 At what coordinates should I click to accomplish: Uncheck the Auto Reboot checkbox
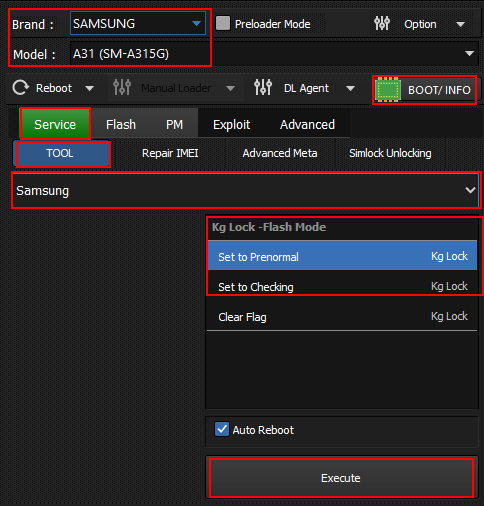tap(222, 429)
